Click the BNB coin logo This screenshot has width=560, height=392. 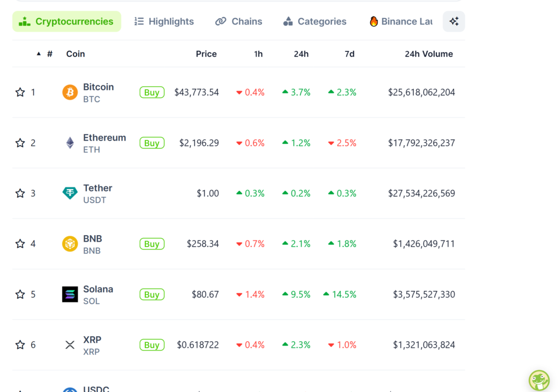(69, 244)
